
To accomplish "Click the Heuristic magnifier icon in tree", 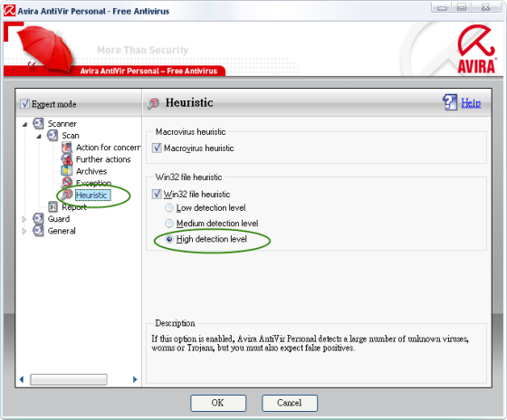I will click(x=67, y=195).
